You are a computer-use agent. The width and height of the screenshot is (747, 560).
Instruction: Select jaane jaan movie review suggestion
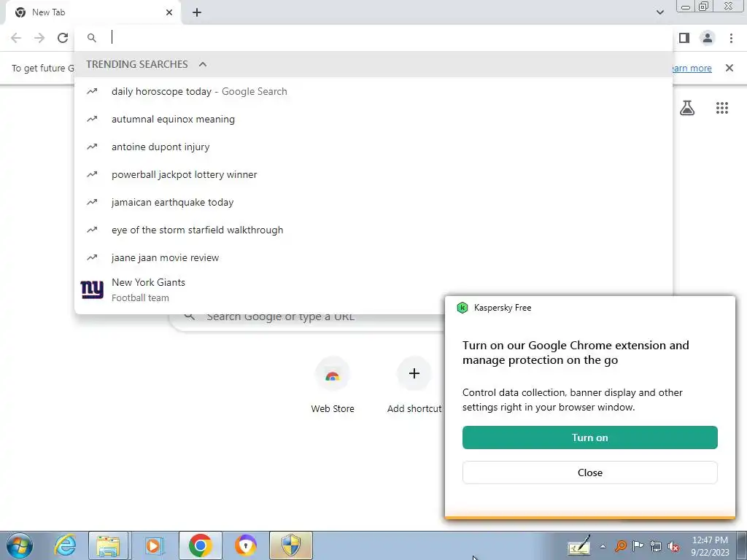tap(373, 257)
